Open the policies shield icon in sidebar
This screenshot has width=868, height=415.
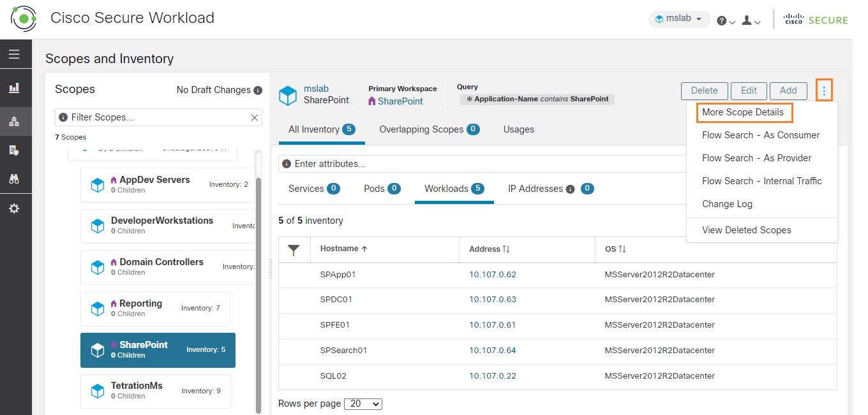(15, 150)
